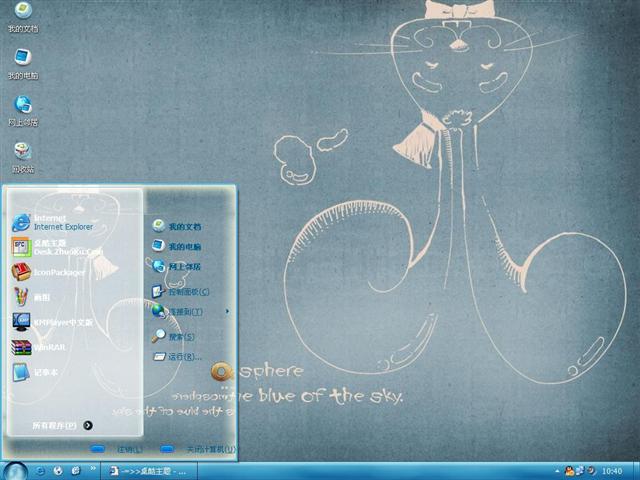Open 桌酷主题 Desk.ZhuoKu.Com in the Start menu
The image size is (640, 480).
(56, 247)
